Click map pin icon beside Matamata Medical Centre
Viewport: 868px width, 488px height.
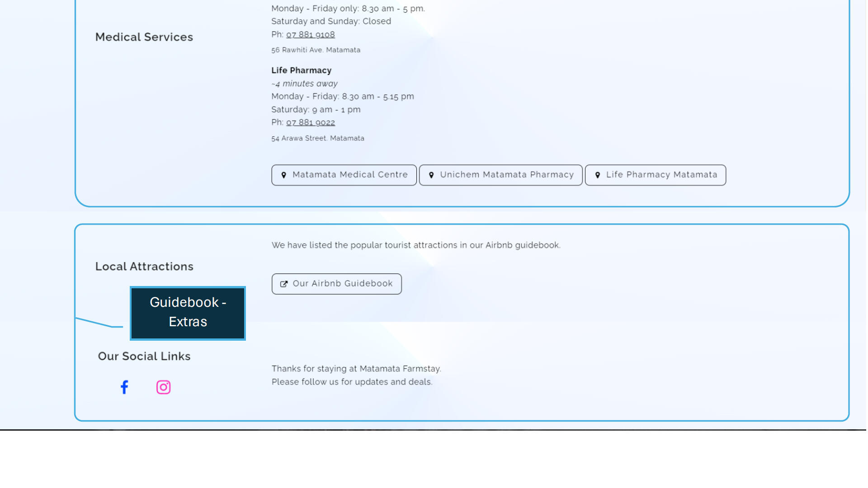[284, 175]
